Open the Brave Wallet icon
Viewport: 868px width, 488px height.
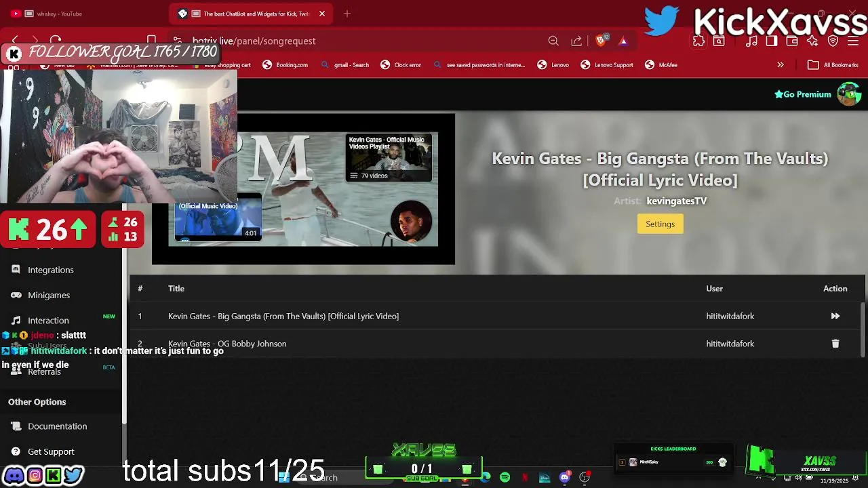click(x=792, y=41)
